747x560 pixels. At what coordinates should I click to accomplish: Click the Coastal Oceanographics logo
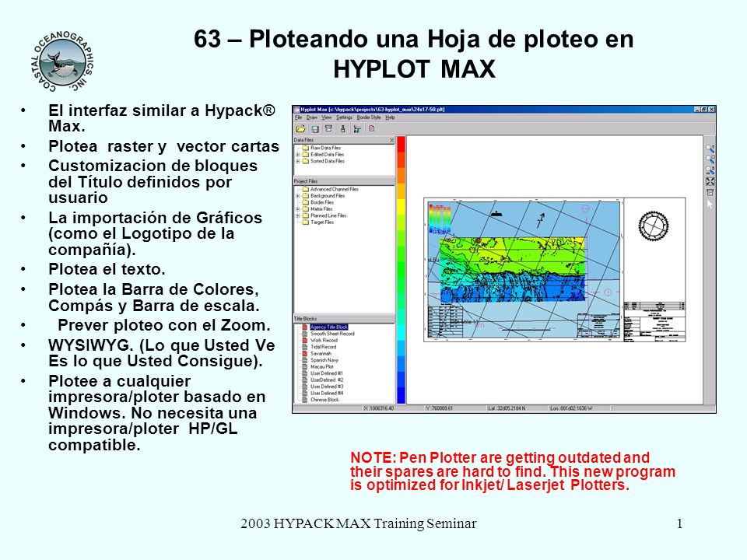coord(62,62)
